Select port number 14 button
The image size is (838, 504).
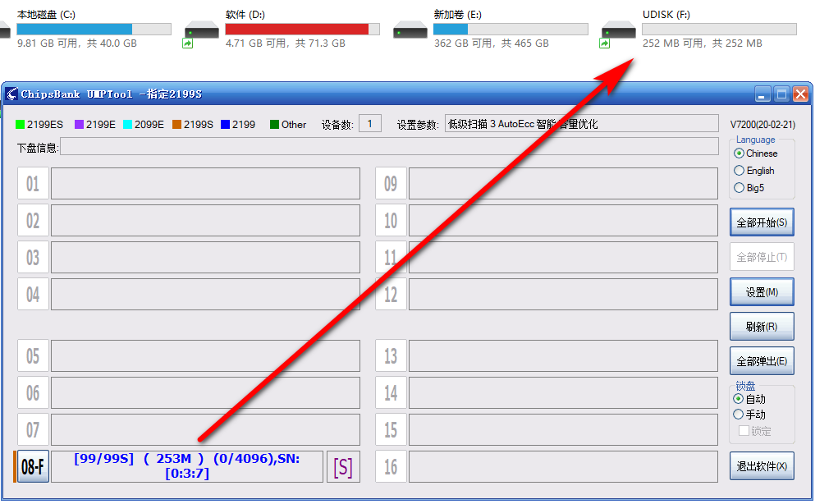[392, 393]
